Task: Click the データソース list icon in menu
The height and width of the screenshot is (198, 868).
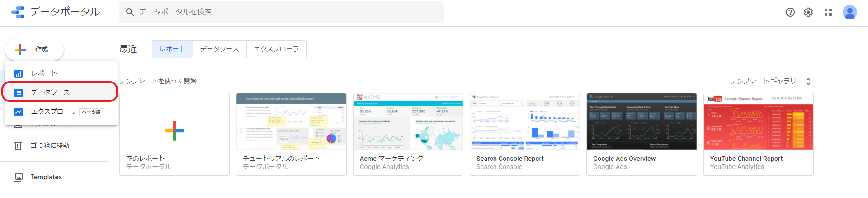Action: [19, 92]
